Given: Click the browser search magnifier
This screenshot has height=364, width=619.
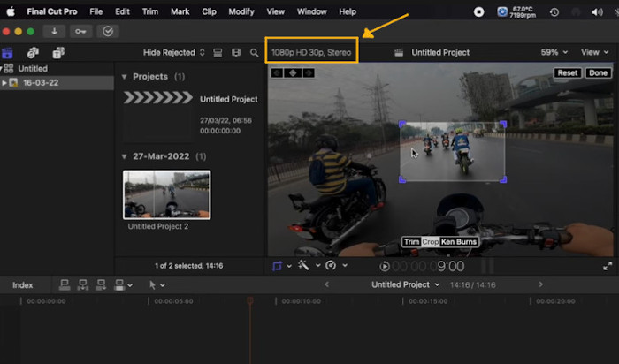Looking at the screenshot, I should click(255, 52).
